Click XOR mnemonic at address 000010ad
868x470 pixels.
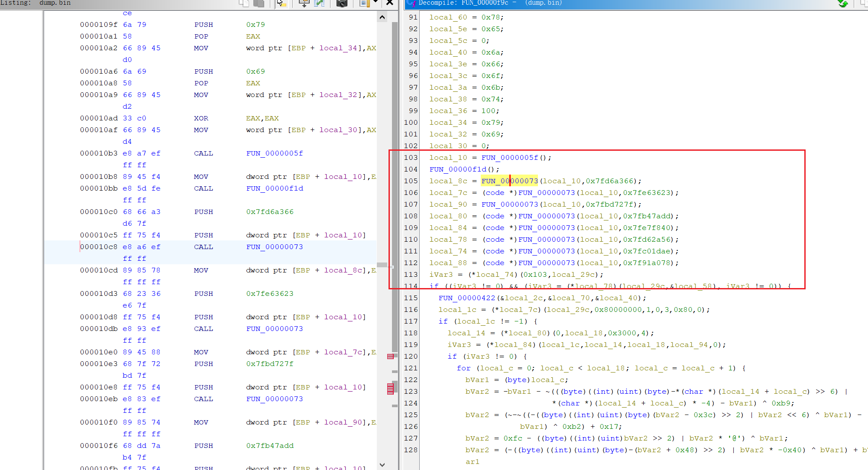201,118
